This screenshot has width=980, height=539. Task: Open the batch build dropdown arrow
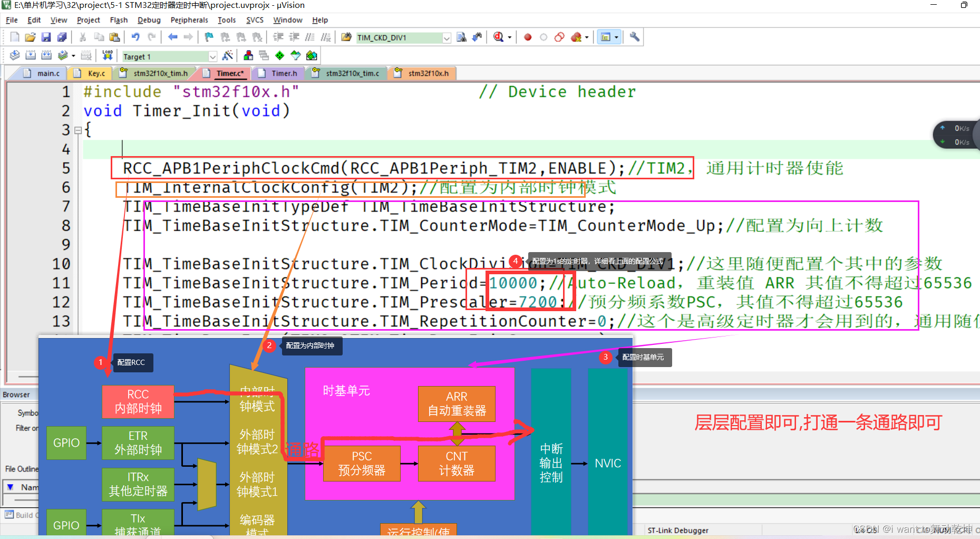[73, 56]
